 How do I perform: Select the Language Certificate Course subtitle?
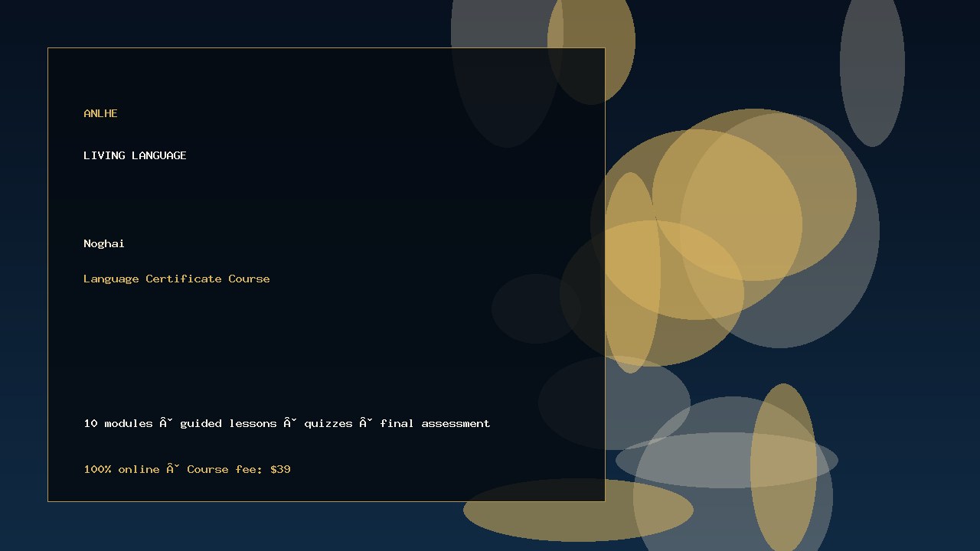pos(177,279)
